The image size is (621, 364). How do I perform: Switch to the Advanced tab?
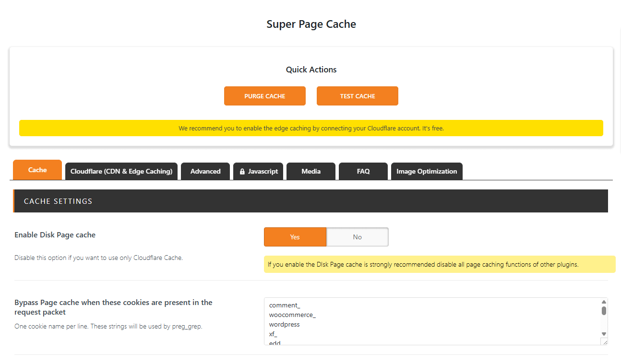205,171
